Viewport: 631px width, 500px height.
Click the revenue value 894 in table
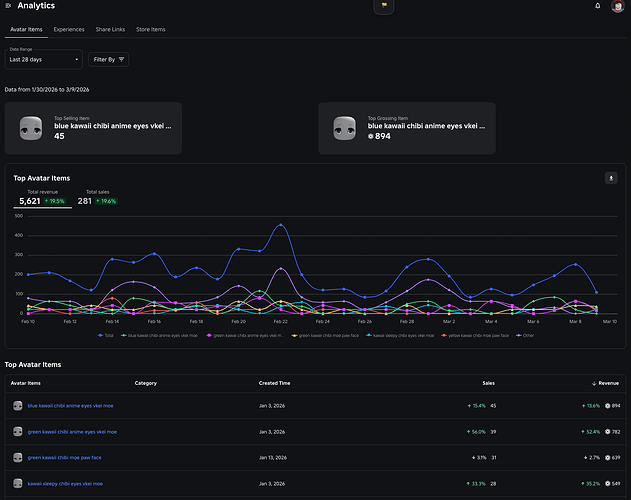[616, 406]
